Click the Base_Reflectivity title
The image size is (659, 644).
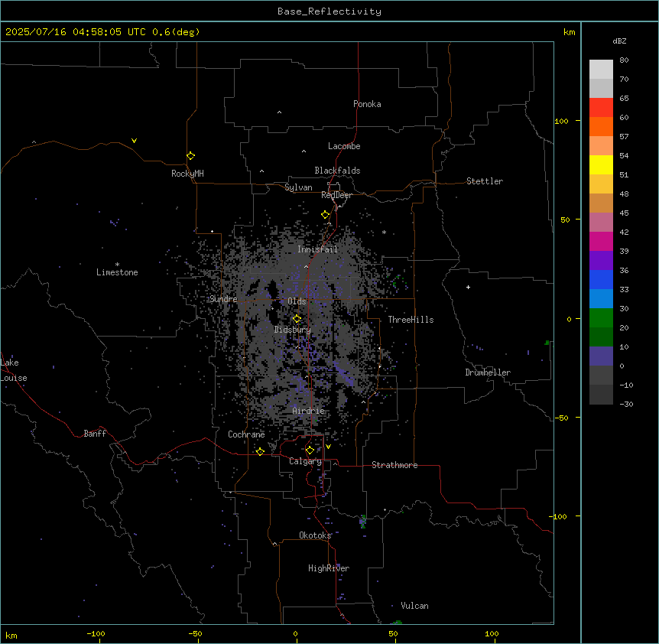(329, 11)
